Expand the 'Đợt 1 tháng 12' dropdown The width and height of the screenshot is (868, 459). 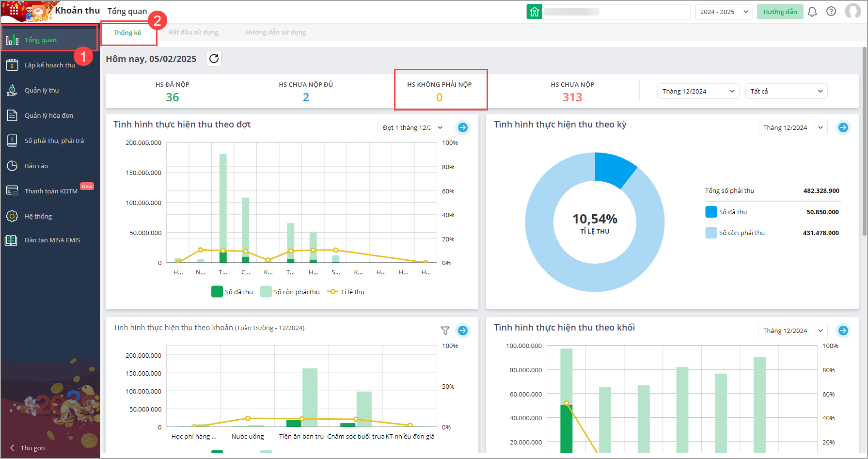(412, 127)
